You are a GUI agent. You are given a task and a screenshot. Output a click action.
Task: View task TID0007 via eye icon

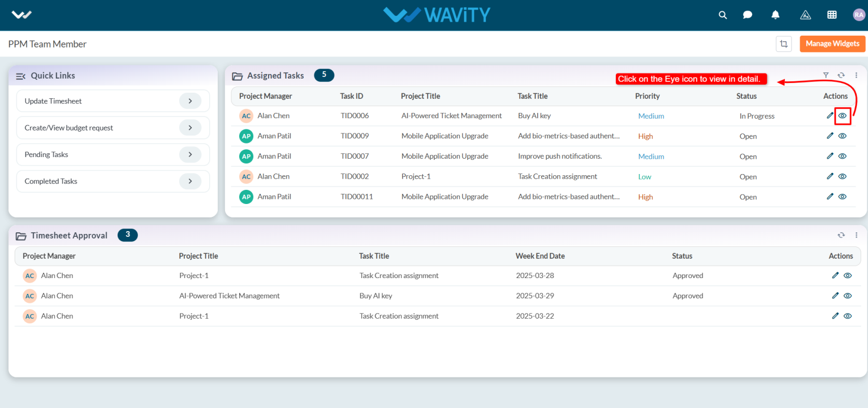pyautogui.click(x=843, y=156)
